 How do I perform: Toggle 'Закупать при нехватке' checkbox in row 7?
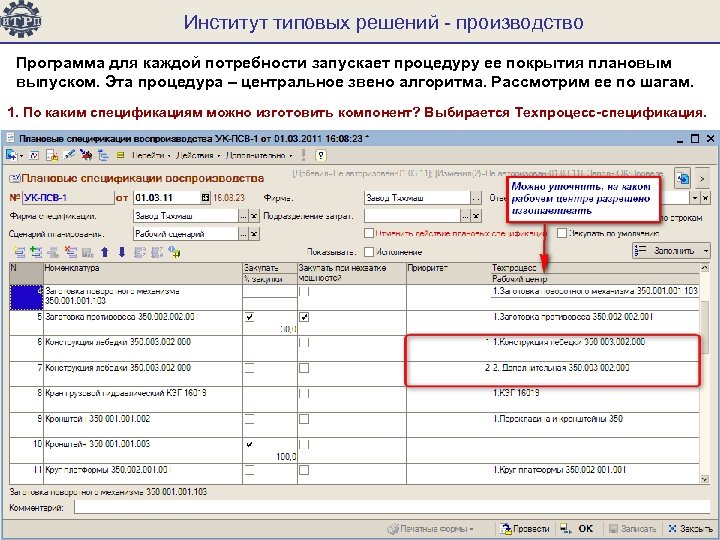tap(304, 368)
